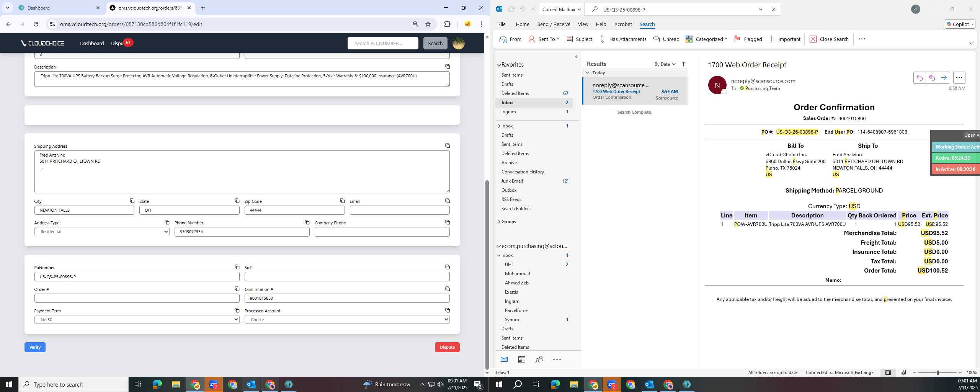Copy the Address Type value
Viewport: 980px width, 392px height.
[167, 222]
